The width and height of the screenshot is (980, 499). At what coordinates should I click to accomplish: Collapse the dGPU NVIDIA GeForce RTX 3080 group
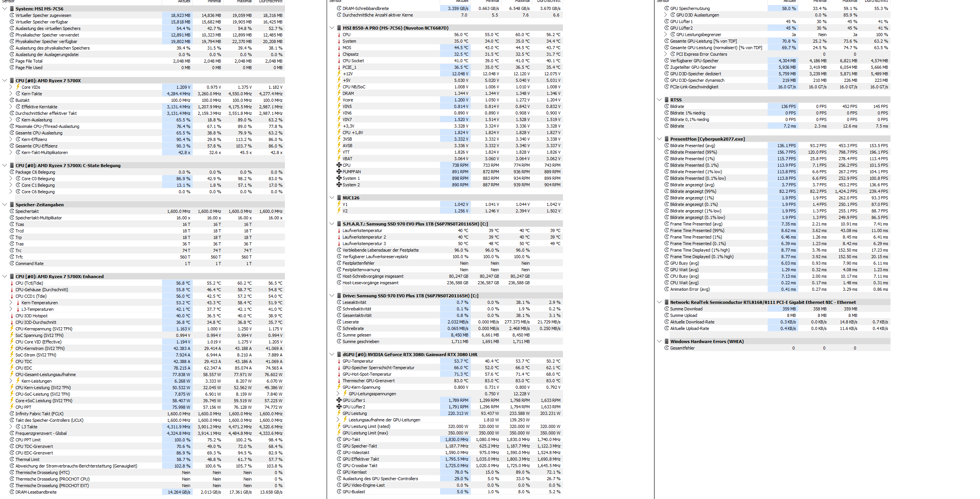[x=332, y=354]
